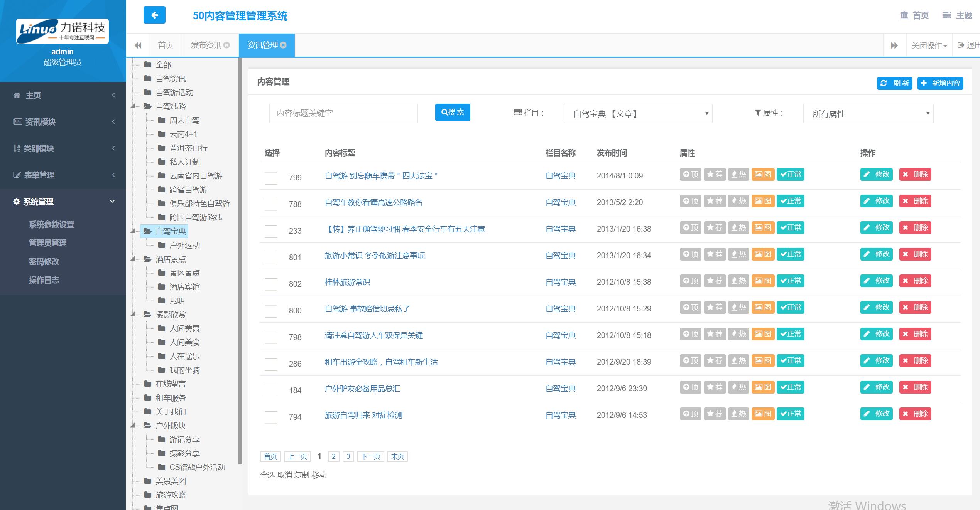
Task: Check the checkbox for article 799
Action: 271,178
